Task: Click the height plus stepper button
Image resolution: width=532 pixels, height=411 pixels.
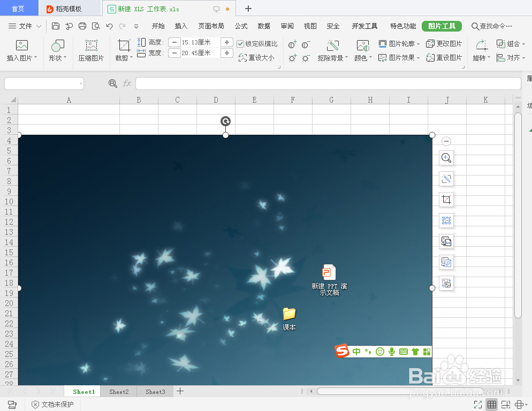Action: 226,42
